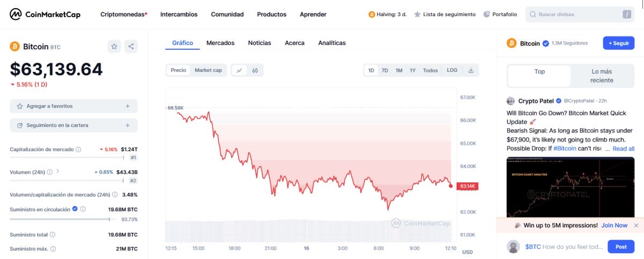Open the Criptomonedas menu
This screenshot has height=259, width=644.
pos(124,14)
